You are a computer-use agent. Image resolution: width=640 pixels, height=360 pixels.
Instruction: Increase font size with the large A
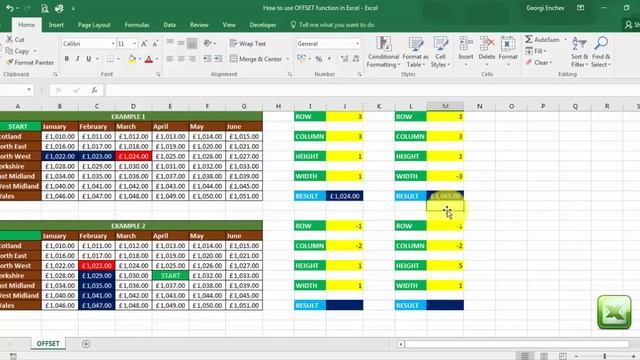click(144, 44)
